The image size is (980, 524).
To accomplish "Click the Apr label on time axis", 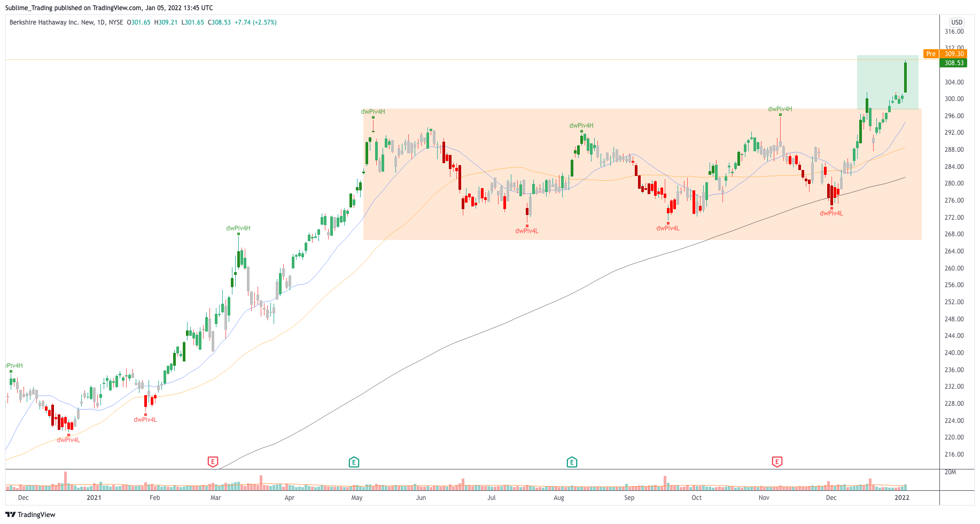I will (x=290, y=498).
